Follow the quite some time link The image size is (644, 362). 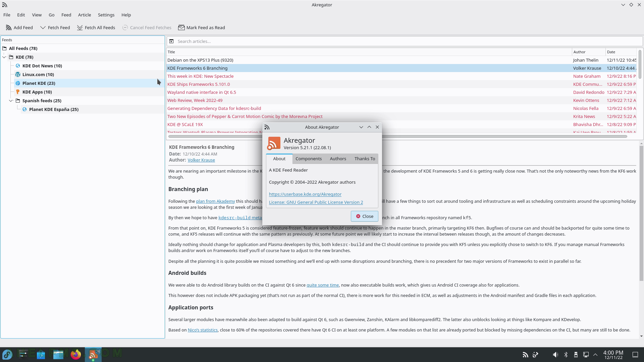click(323, 285)
